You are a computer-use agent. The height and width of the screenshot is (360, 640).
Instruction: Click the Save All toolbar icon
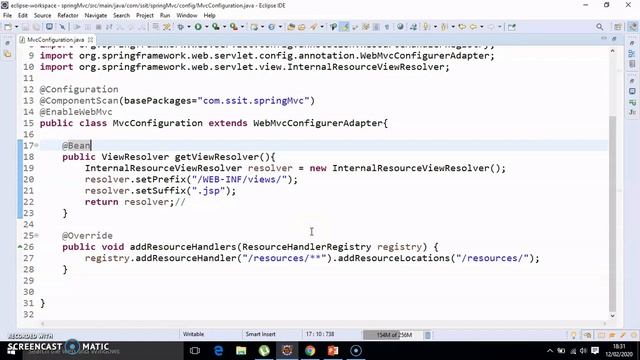36,27
